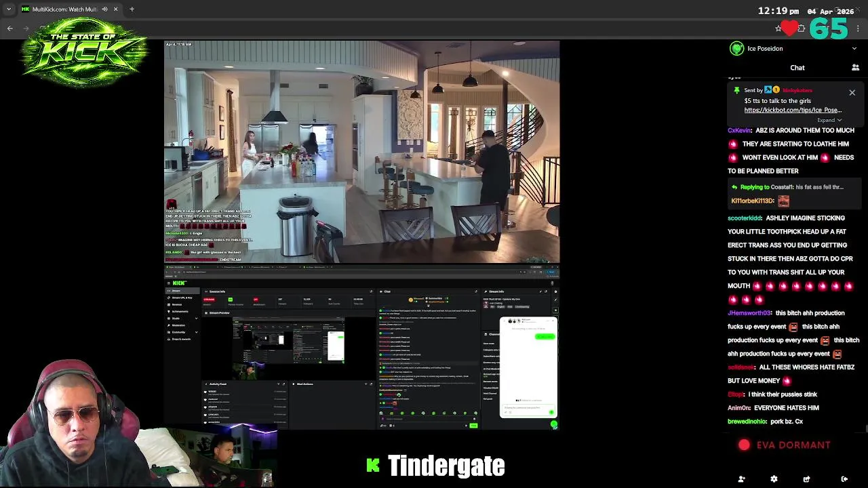
Task: Pop out chat with the share icon
Action: 806,479
